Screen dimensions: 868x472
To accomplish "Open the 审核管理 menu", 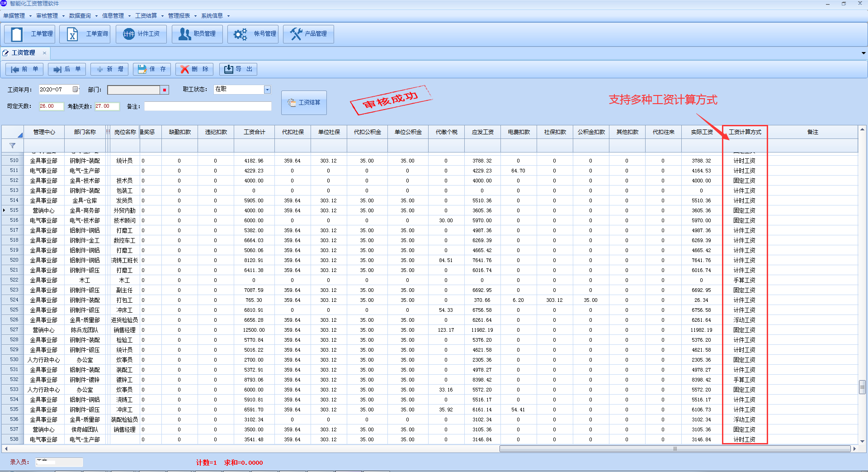I will pos(47,16).
